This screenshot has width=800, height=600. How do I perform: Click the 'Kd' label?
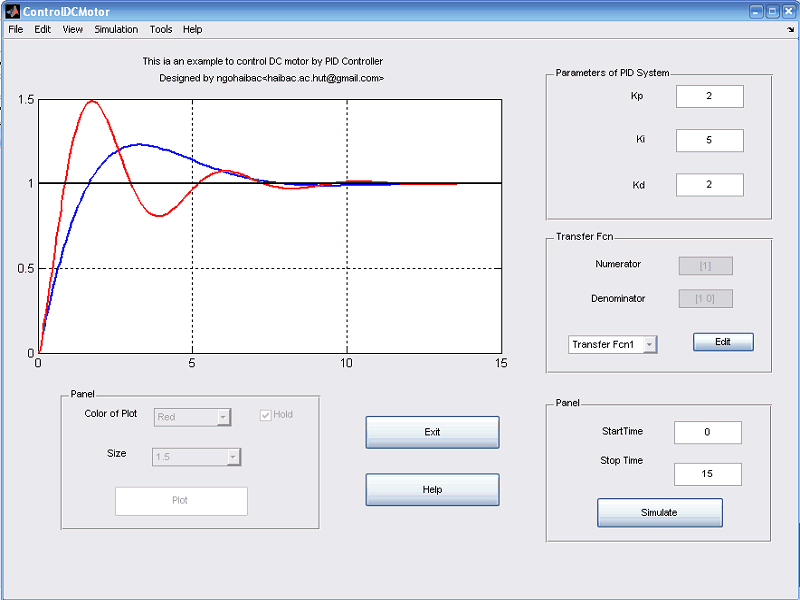(x=638, y=185)
